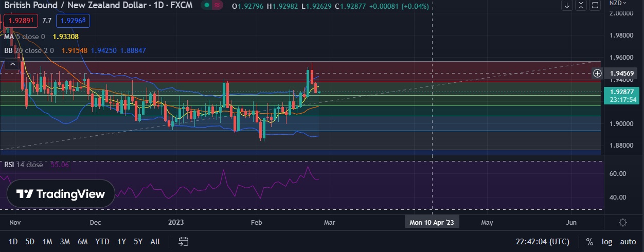Screen dimensions: 644x252
Task: Select the YTD date range
Action: coord(102,242)
